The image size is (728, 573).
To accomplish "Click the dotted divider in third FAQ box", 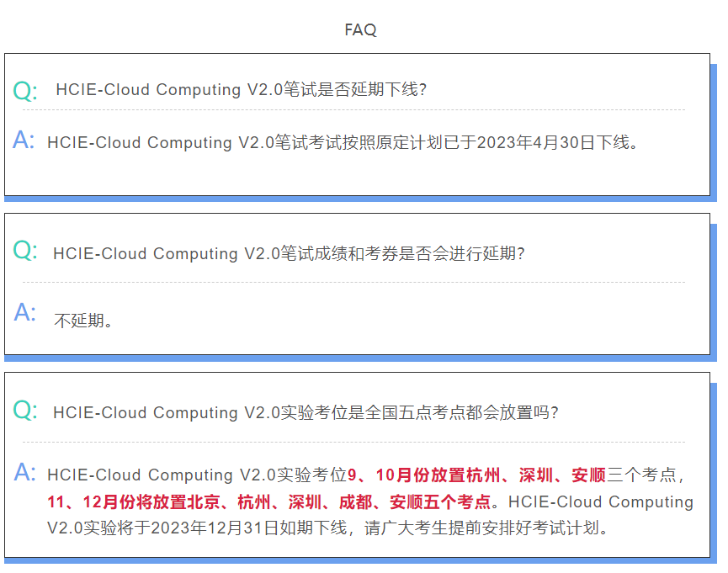I will (353, 442).
